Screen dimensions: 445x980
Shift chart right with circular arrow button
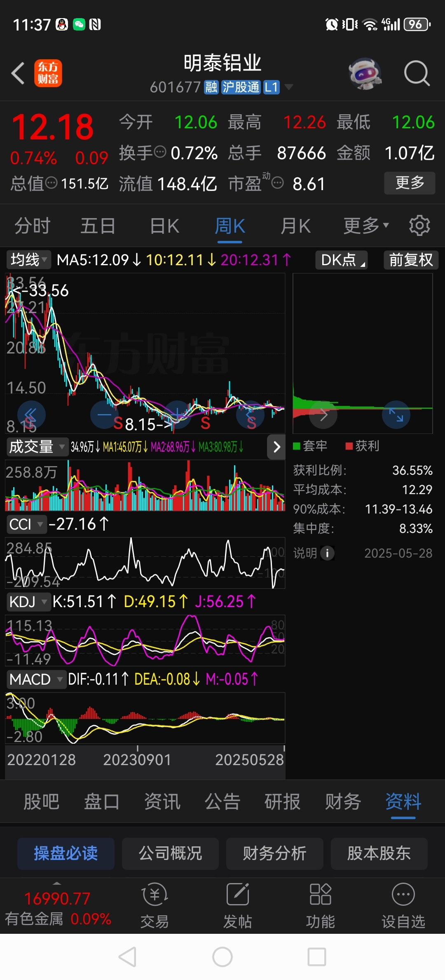250,415
